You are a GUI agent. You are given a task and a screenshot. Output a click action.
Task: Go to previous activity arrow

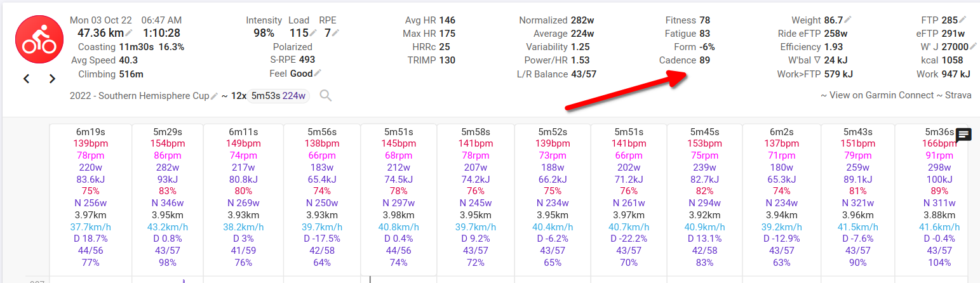click(27, 79)
